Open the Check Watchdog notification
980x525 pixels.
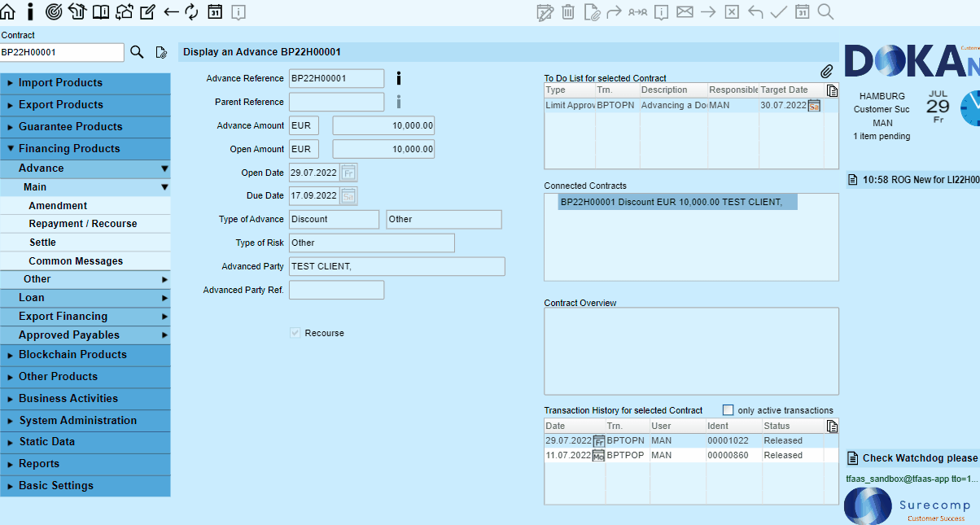(912, 458)
